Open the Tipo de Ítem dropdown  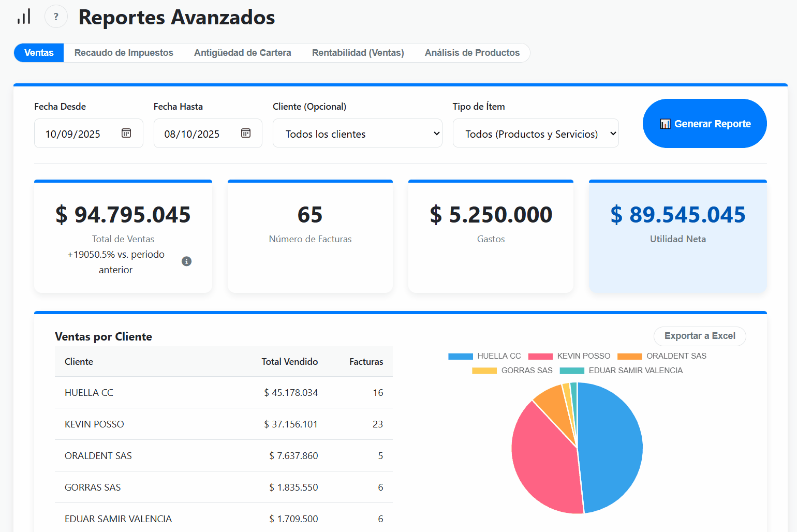(x=536, y=133)
